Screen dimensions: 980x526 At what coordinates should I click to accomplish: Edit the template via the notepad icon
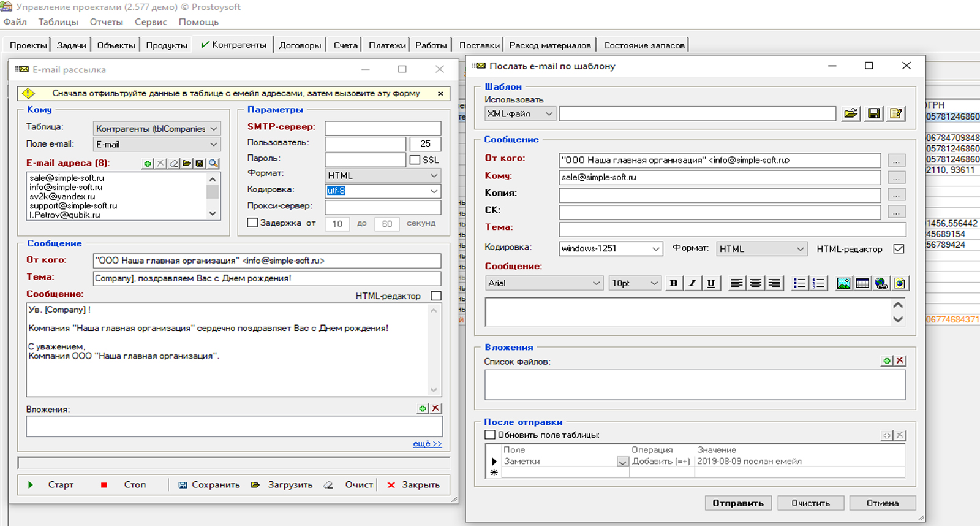tap(896, 113)
